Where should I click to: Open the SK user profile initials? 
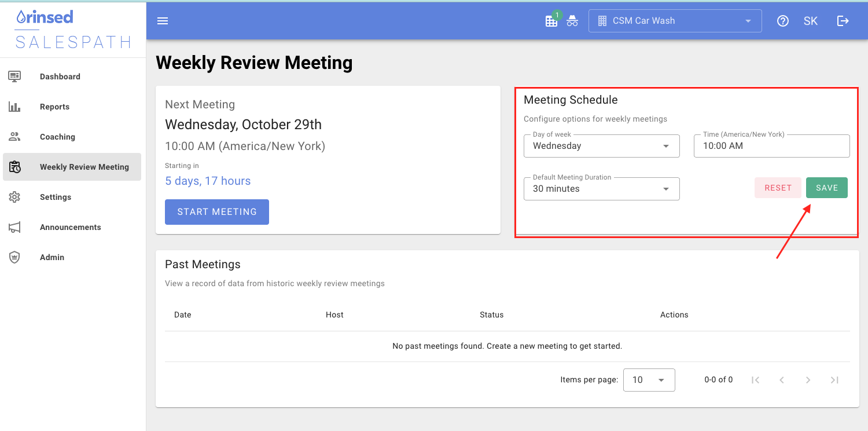pyautogui.click(x=811, y=21)
